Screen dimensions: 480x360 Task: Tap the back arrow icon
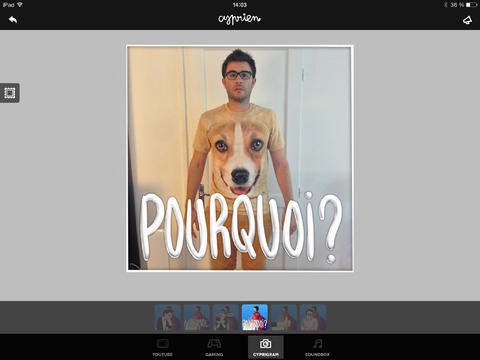(13, 20)
